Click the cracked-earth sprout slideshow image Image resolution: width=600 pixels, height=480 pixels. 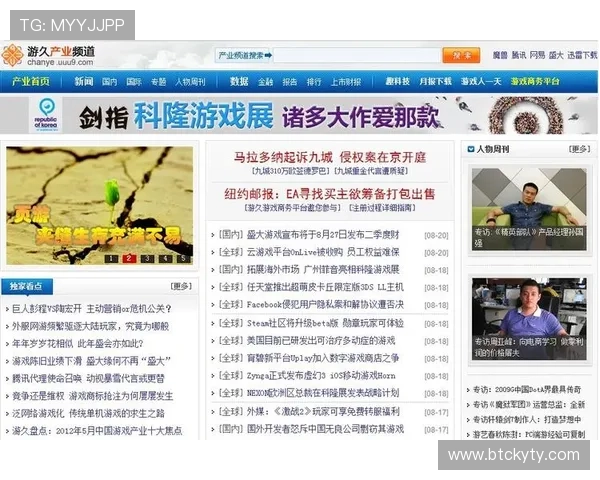coord(99,205)
